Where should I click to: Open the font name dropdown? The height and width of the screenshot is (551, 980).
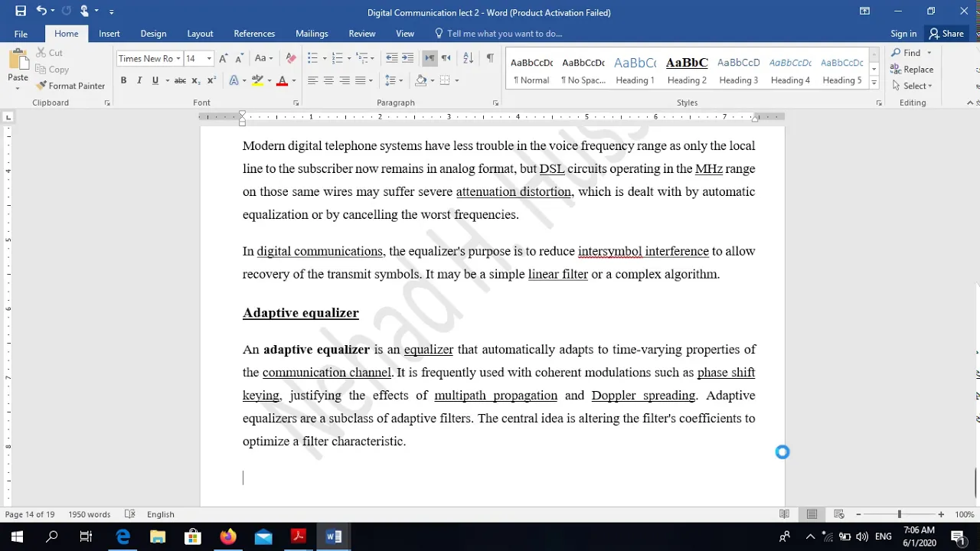pos(178,59)
